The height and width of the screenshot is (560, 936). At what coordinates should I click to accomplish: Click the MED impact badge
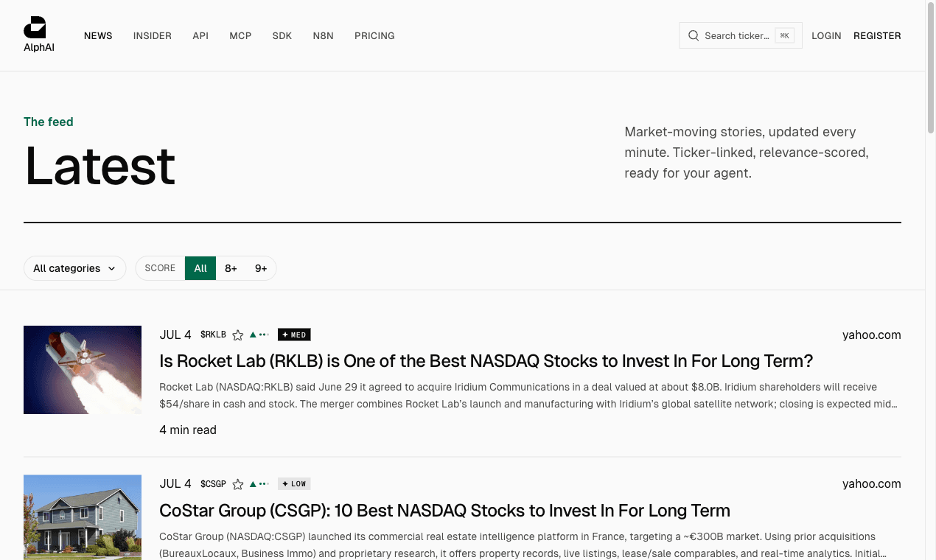[294, 335]
